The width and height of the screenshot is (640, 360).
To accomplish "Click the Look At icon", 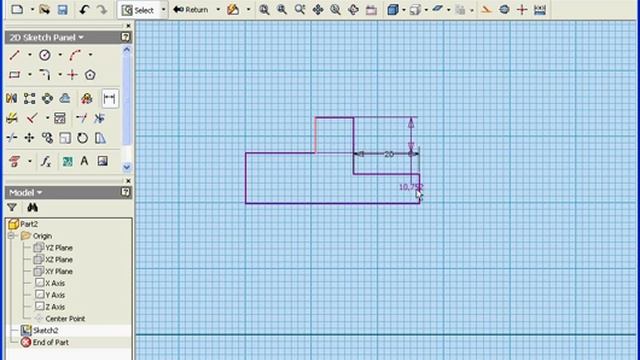I will 371,9.
